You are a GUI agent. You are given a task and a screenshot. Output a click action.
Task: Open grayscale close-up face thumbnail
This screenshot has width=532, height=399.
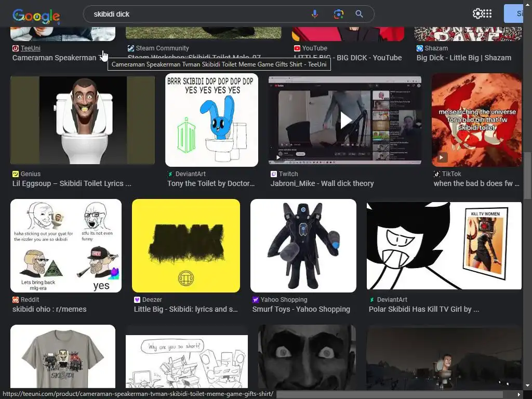click(x=307, y=357)
